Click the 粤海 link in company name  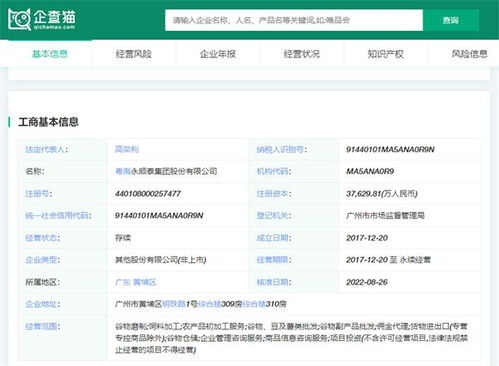(122, 171)
